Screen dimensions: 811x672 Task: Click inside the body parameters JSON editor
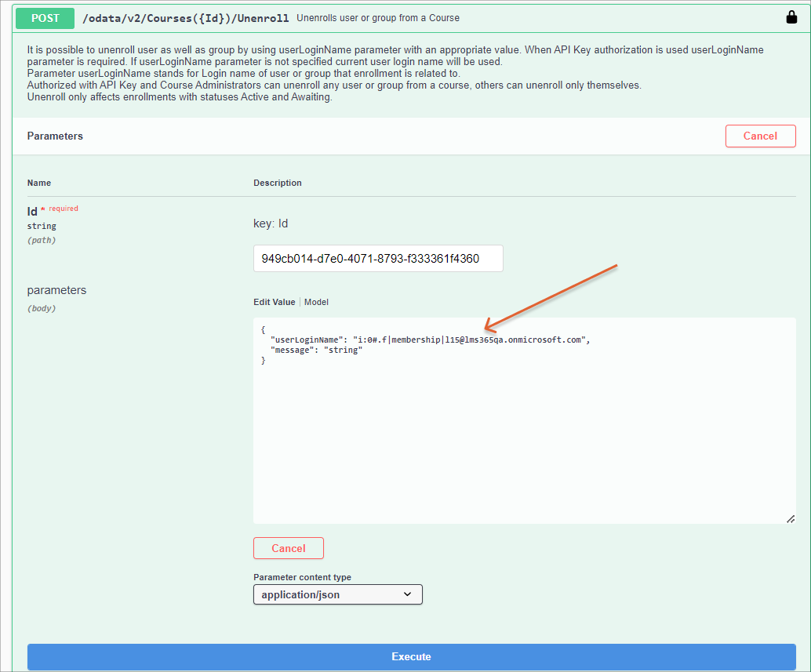click(x=524, y=439)
